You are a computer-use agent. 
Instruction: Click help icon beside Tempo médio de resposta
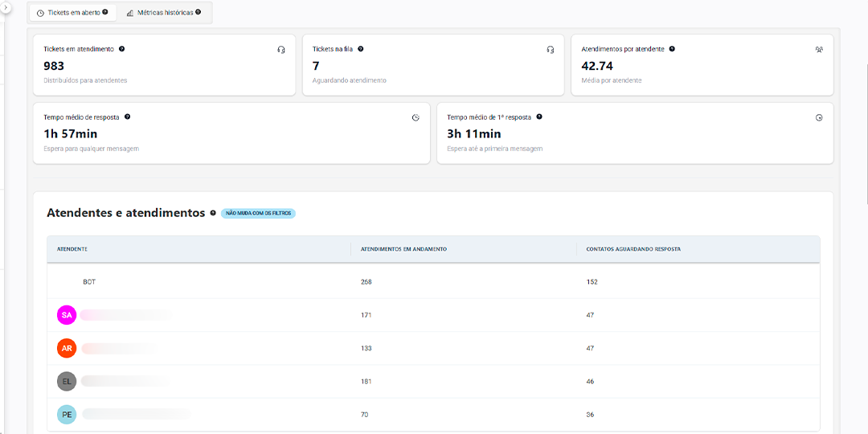(128, 117)
